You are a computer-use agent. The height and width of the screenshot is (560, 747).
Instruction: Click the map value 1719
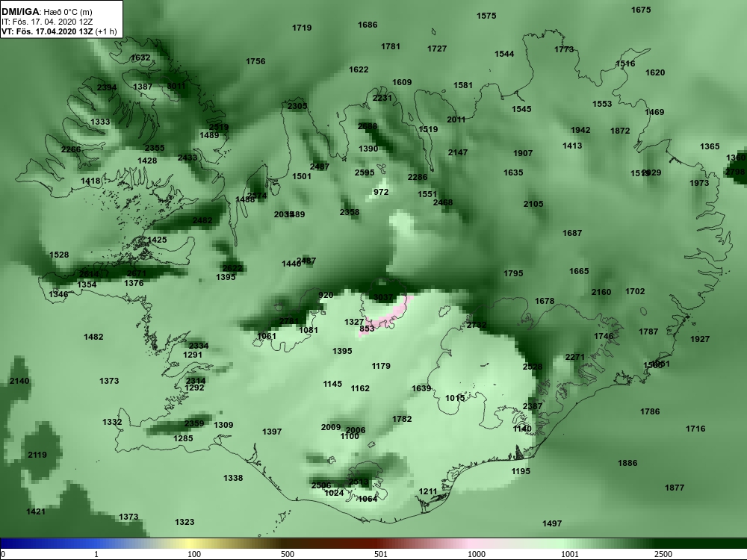coord(302,28)
